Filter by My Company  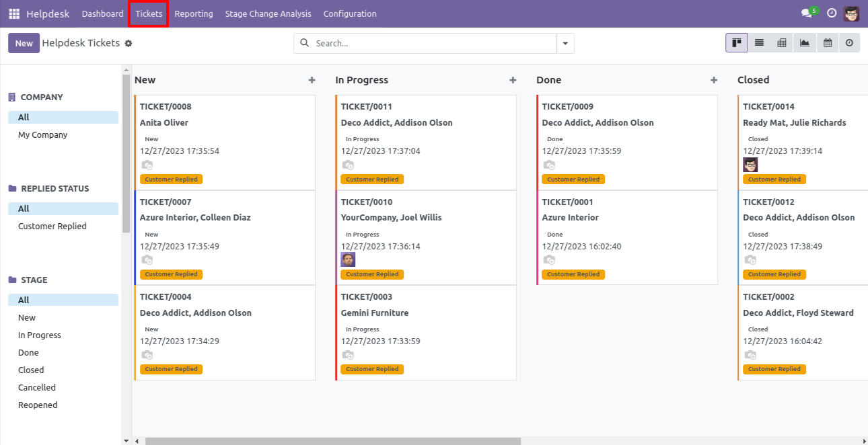(x=63, y=135)
